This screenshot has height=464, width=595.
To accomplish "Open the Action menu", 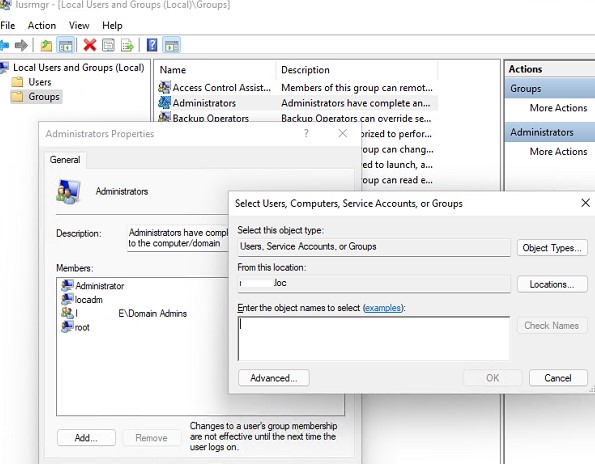I will 42,25.
